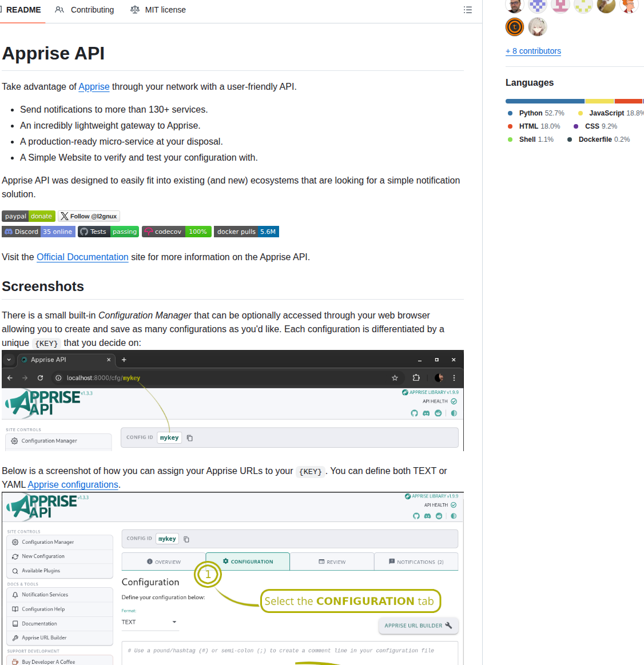Image resolution: width=644 pixels, height=665 pixels.
Task: Open the Official Documentation link
Action: 82,257
